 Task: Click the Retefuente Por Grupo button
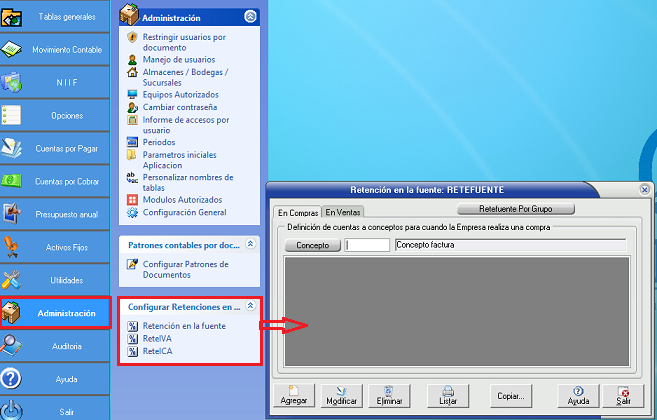tap(516, 209)
